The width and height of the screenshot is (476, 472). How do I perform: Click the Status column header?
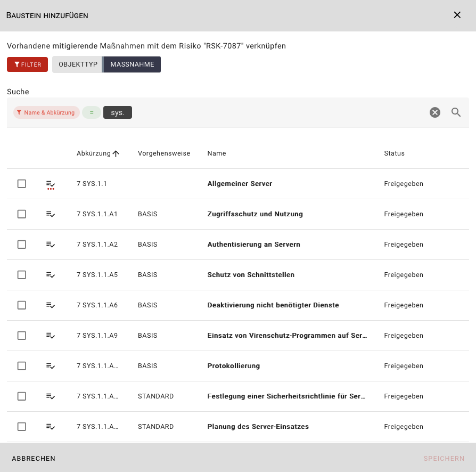394,153
